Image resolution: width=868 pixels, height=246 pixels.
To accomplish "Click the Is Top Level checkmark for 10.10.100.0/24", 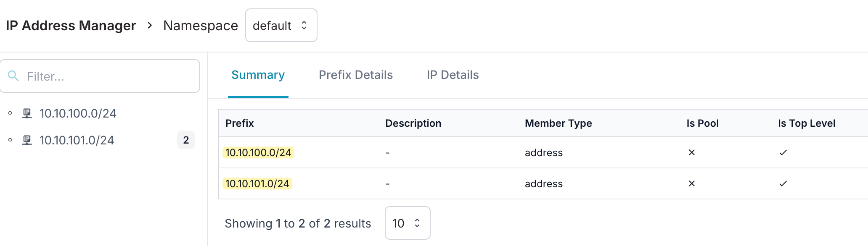I will [783, 152].
